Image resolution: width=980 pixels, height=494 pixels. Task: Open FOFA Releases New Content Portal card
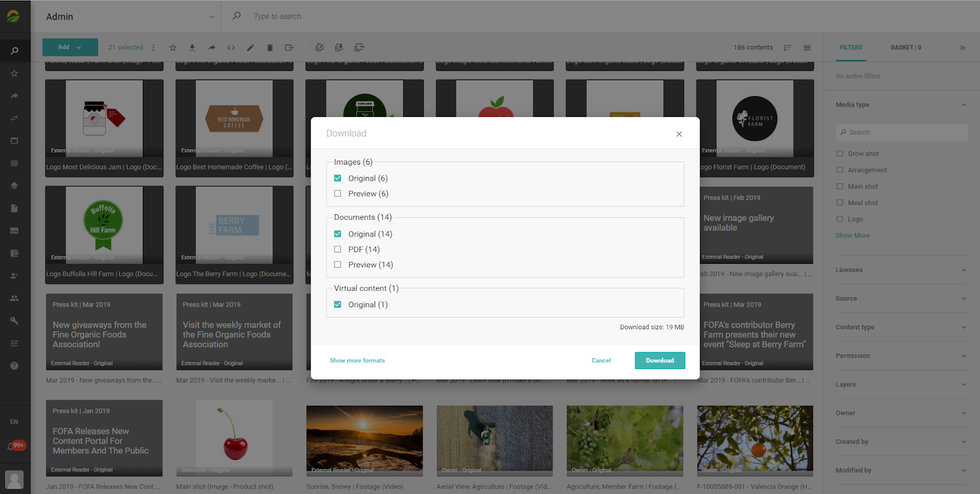click(x=104, y=438)
